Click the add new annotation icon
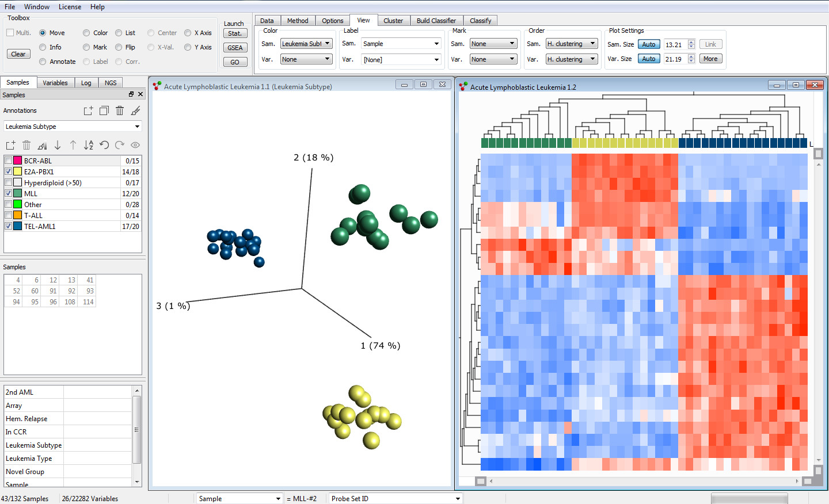Image resolution: width=829 pixels, height=504 pixels. [x=89, y=110]
